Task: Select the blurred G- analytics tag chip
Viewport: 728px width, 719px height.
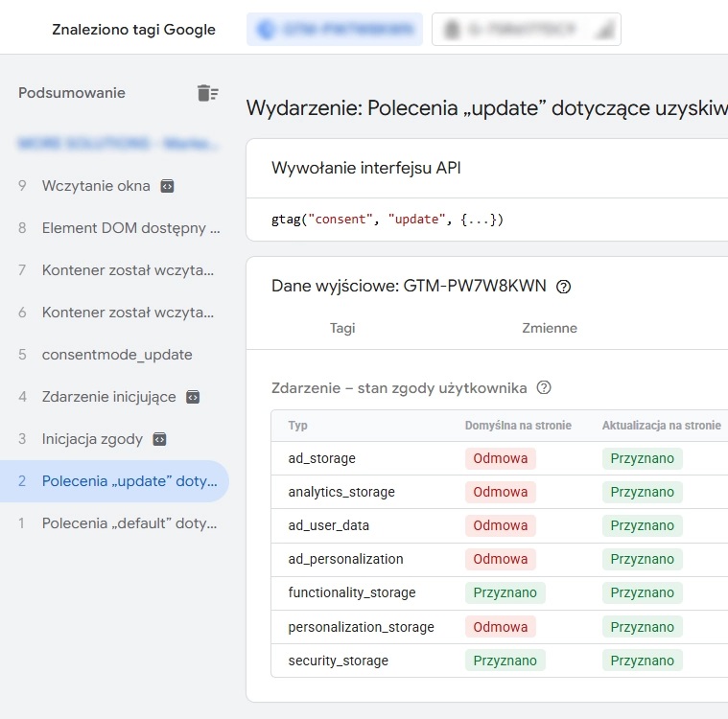Action: pyautogui.click(x=526, y=30)
